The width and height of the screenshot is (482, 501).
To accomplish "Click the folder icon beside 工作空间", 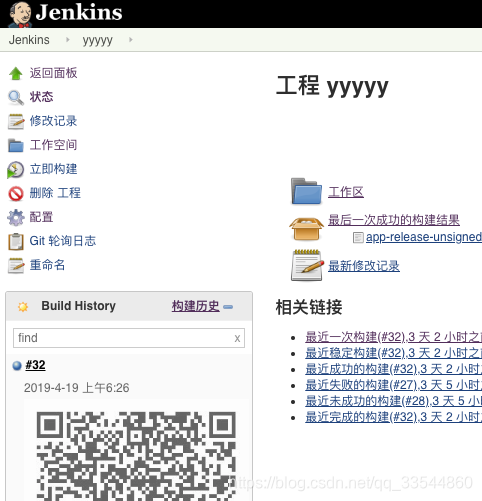I will click(16, 145).
